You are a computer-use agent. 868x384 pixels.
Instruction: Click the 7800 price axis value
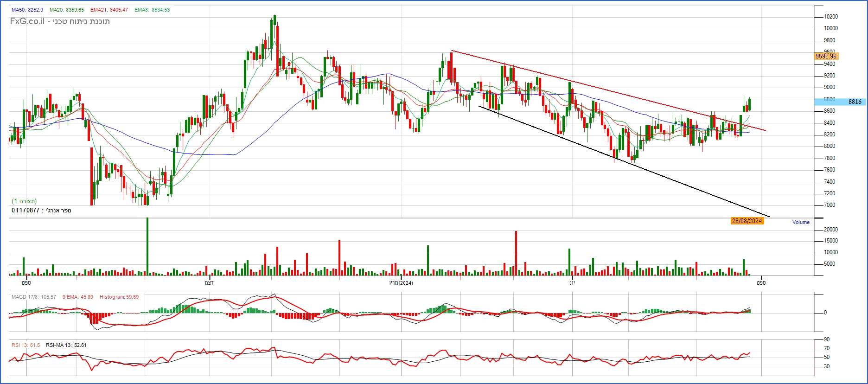(830, 158)
